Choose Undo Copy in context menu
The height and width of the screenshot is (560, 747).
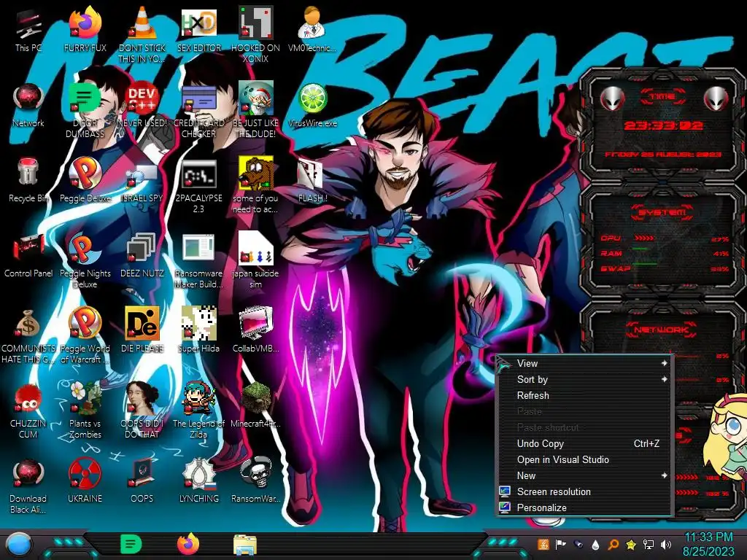click(584, 444)
